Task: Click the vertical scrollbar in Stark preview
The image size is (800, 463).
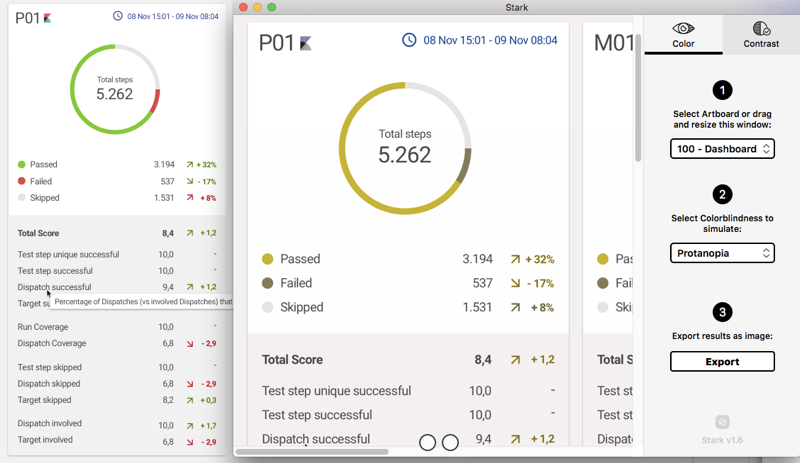Action: coord(638,98)
